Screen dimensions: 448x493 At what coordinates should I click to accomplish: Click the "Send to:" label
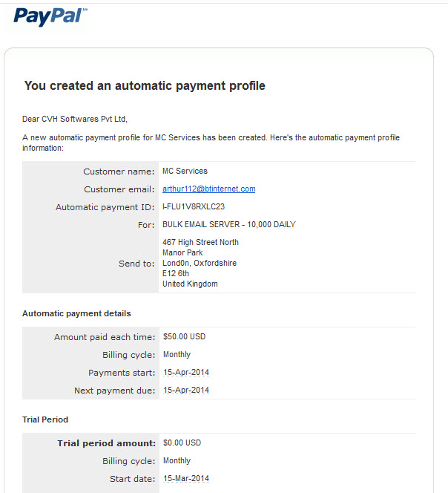(x=136, y=264)
